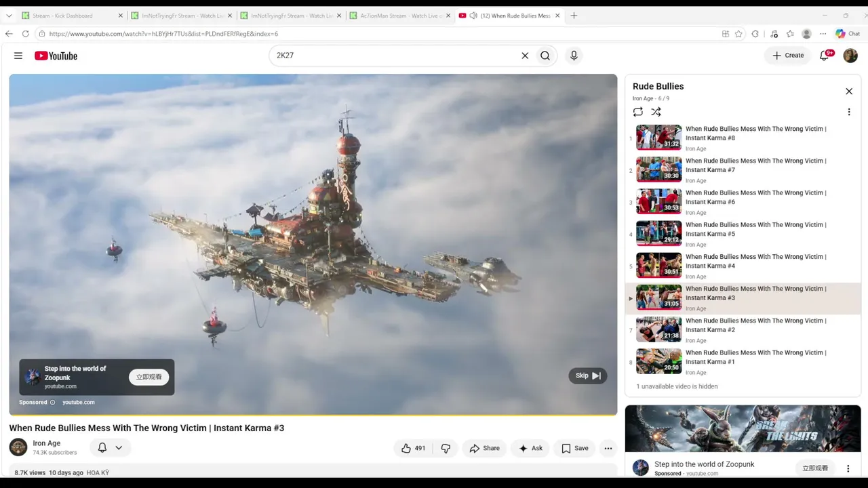Open the Iron Age channel name link

coord(47,443)
